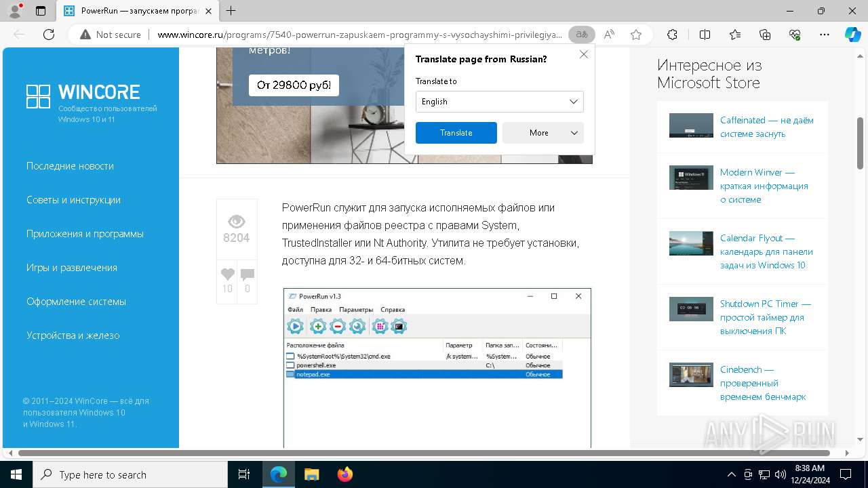Screen dimensions: 868x488
Task: Close the translate popup
Action: click(x=583, y=54)
